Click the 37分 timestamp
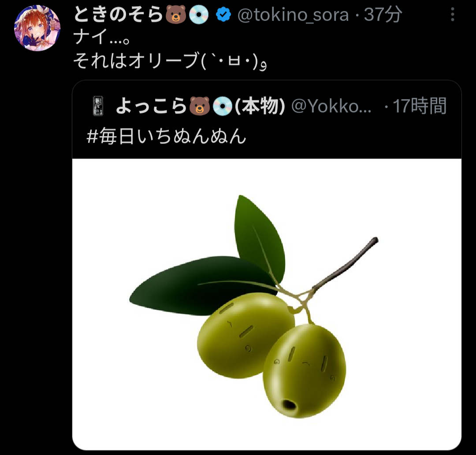Image resolution: width=476 pixels, height=455 pixels. point(383,15)
